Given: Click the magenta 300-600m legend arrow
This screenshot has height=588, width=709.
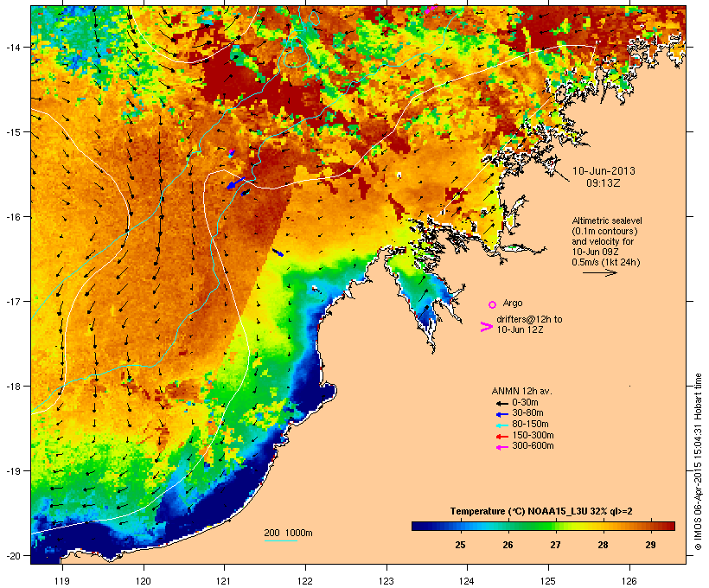Looking at the screenshot, I should [x=501, y=447].
